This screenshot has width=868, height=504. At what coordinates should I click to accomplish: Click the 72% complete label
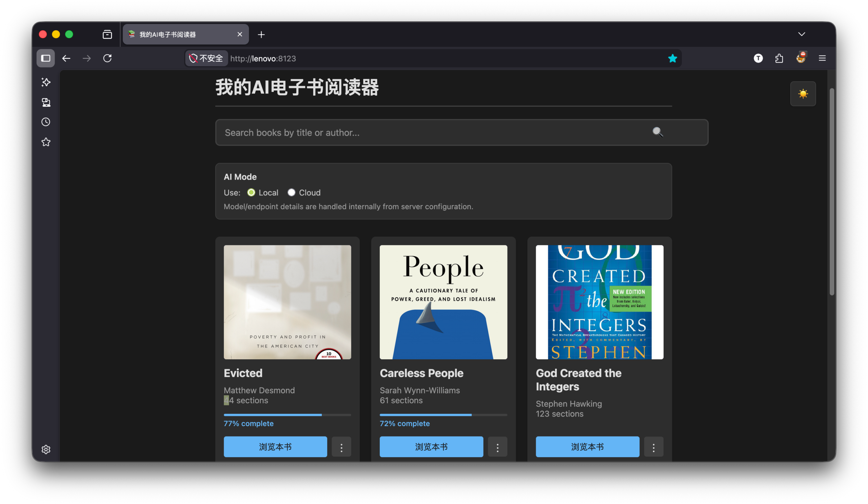point(405,423)
